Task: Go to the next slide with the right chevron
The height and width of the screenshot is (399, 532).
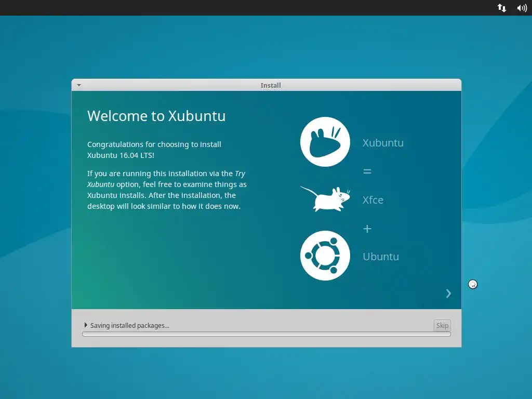Action: pyautogui.click(x=448, y=294)
